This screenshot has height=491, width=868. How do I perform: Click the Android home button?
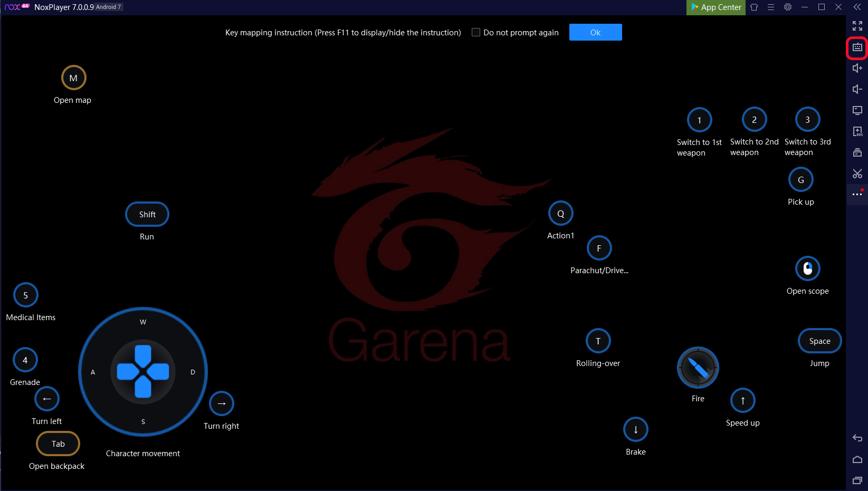coord(857,459)
